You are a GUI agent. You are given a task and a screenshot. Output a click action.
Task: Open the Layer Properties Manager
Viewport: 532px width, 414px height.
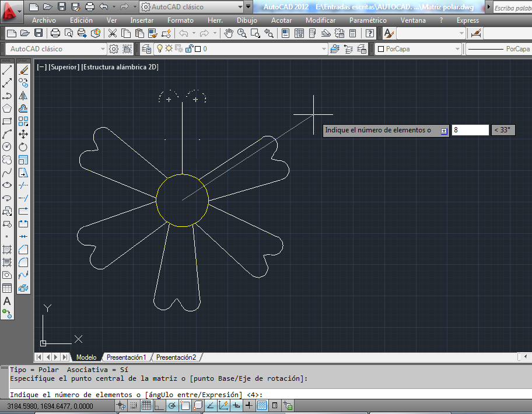click(x=146, y=49)
